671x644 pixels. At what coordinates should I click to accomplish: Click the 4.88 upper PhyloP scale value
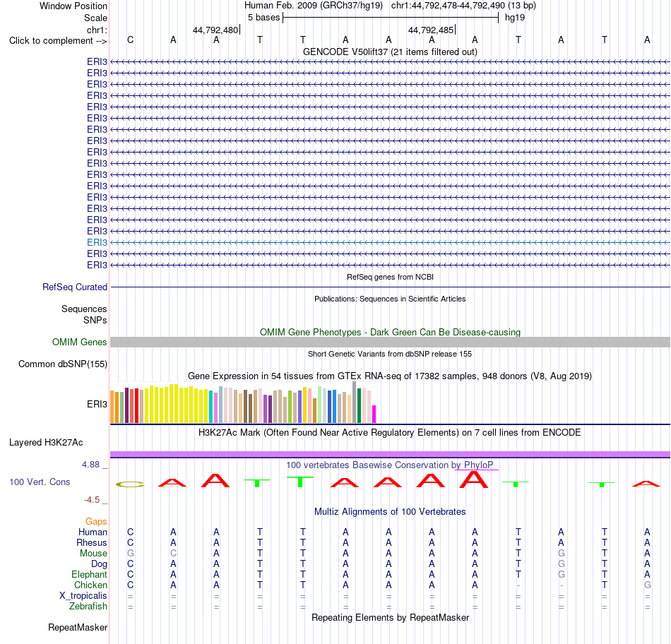90,465
